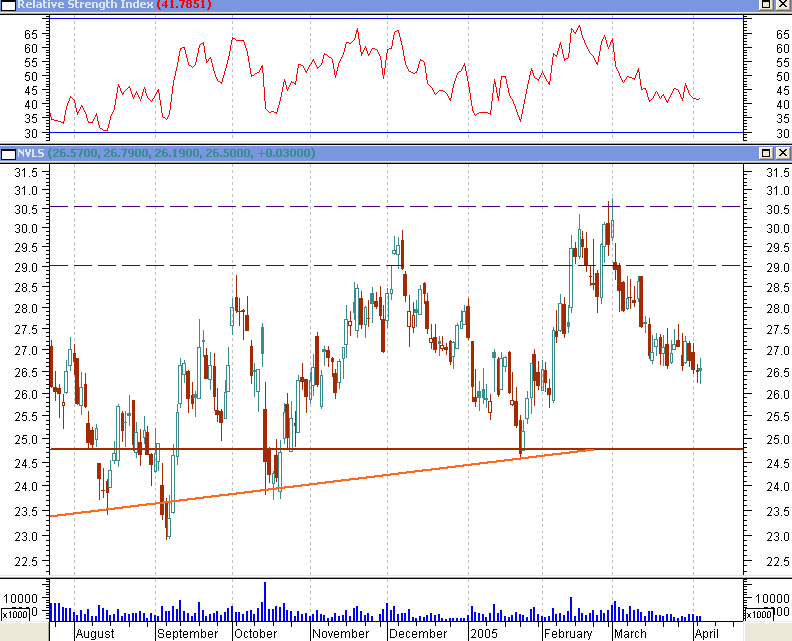This screenshot has height=641, width=792.
Task: Select the orange rising trendline
Action: (x=323, y=482)
